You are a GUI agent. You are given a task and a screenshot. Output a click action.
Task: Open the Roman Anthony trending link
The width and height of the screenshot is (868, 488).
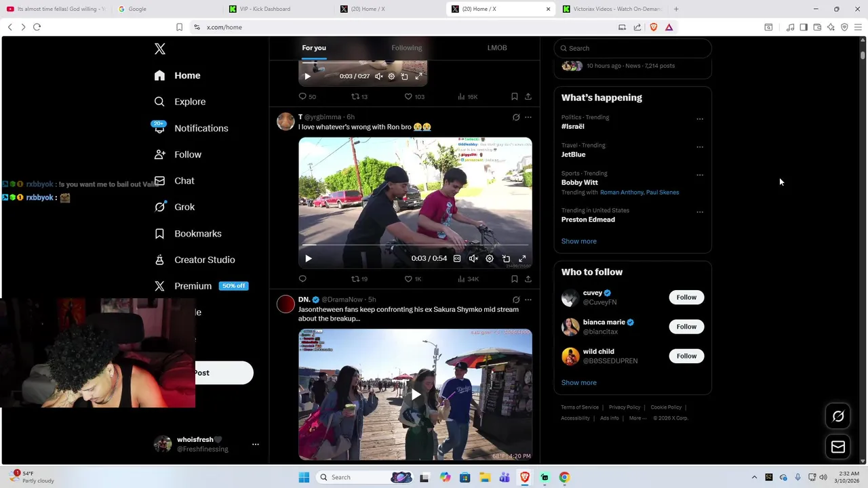(x=621, y=192)
